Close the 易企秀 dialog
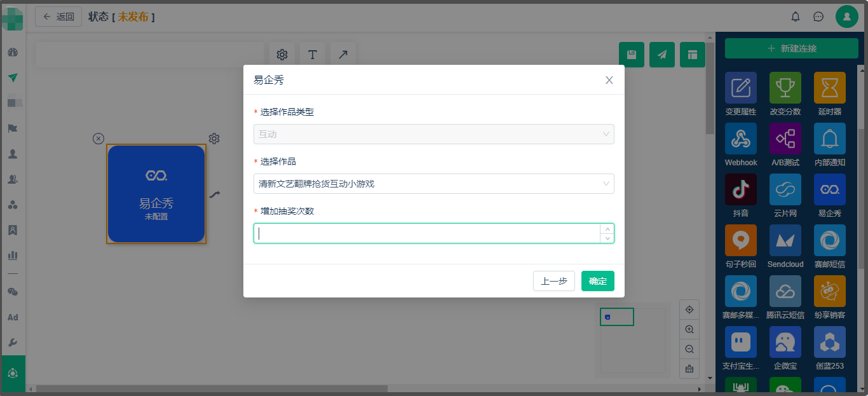 click(609, 80)
